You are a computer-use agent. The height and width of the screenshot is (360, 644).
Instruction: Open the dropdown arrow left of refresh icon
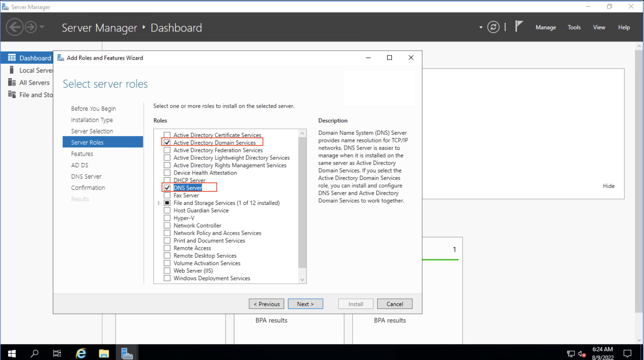tap(481, 28)
